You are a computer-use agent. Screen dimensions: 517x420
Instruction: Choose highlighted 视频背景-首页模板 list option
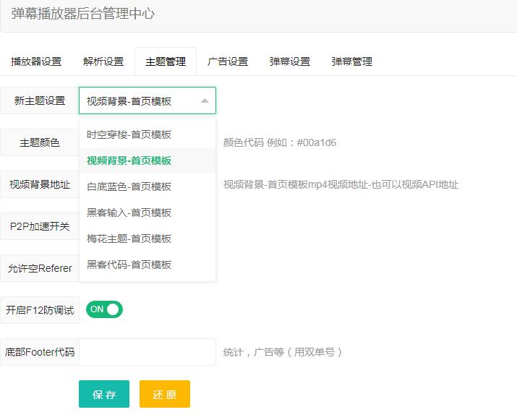pos(148,160)
